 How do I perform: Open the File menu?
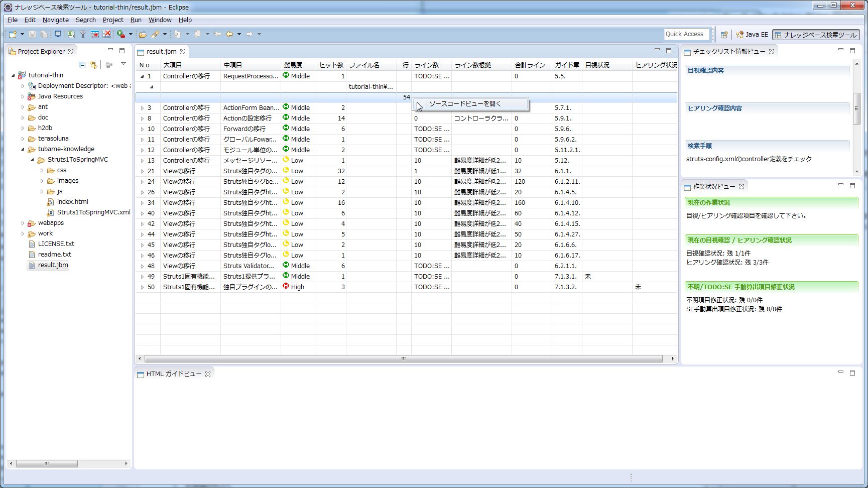pos(13,20)
